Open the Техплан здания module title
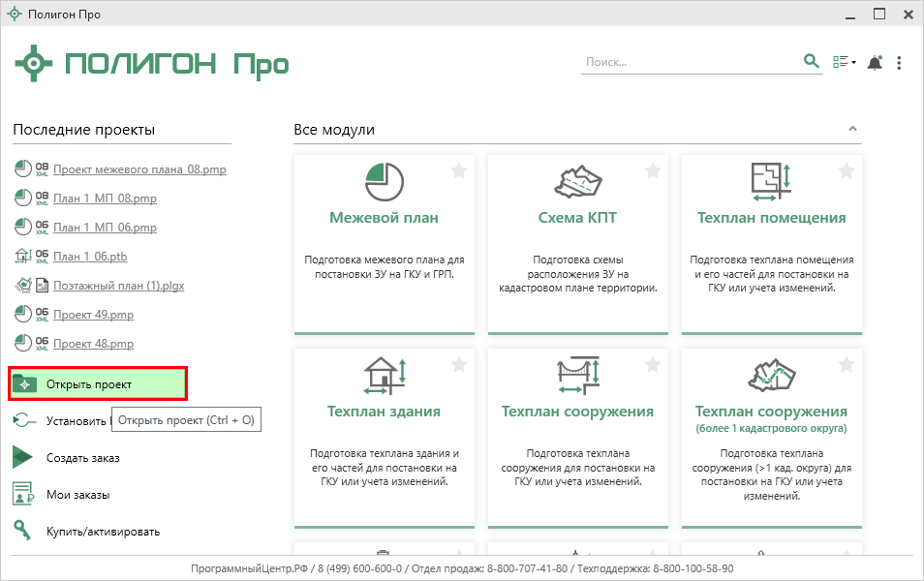 [x=385, y=412]
